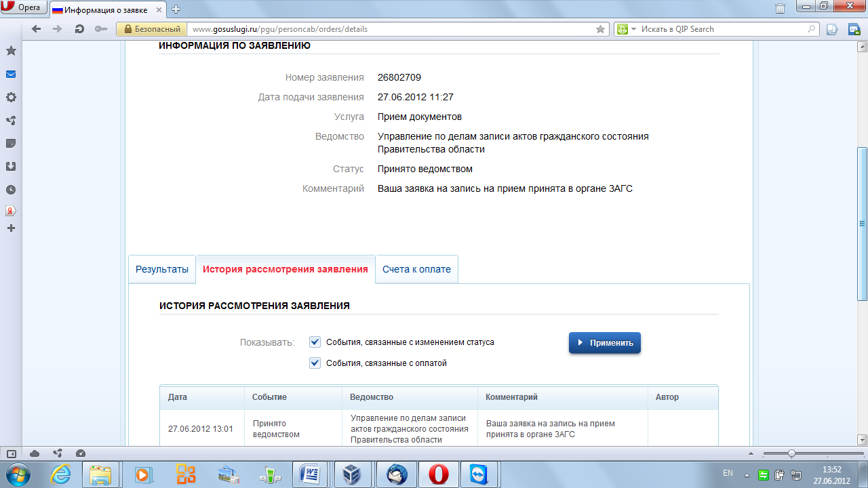The width and height of the screenshot is (868, 488).
Task: Open the closed tabs trash icon
Action: tap(781, 8)
